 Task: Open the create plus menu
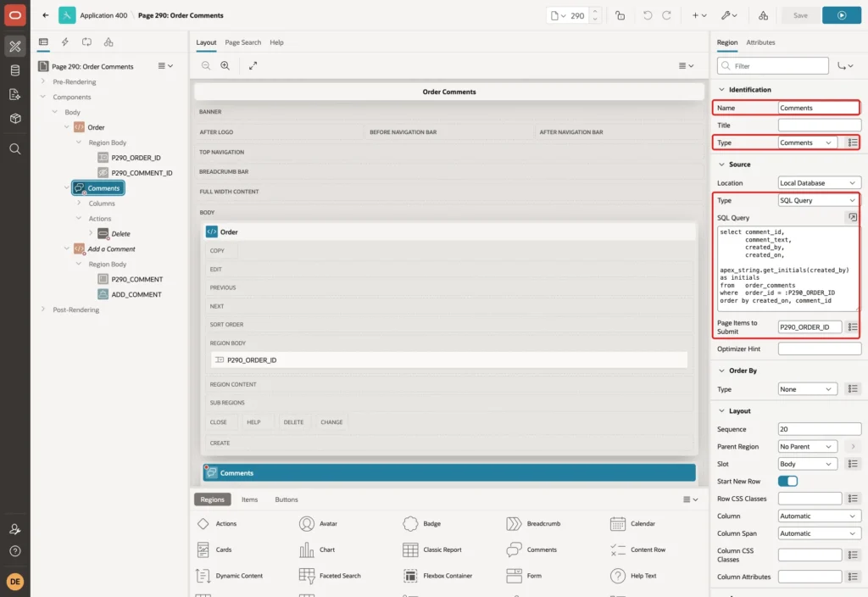699,15
